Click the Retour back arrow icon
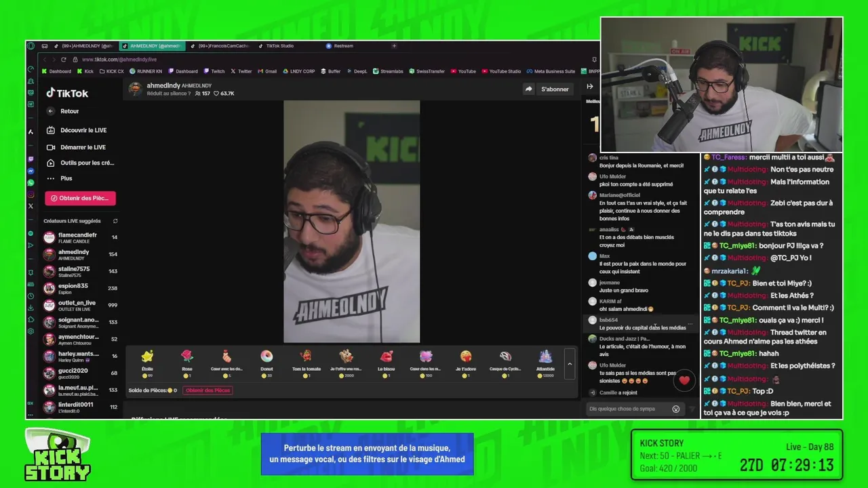Viewport: 868px width, 488px height. coord(50,111)
